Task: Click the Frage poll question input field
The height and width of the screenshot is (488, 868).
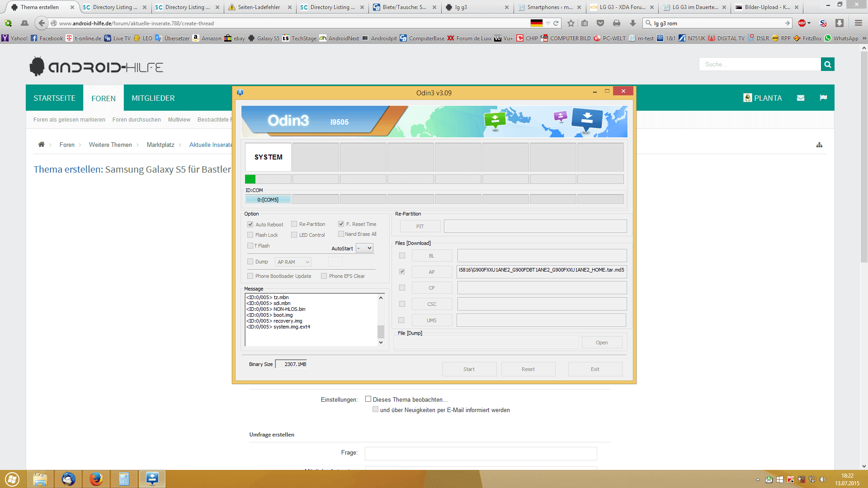Action: 481,453
